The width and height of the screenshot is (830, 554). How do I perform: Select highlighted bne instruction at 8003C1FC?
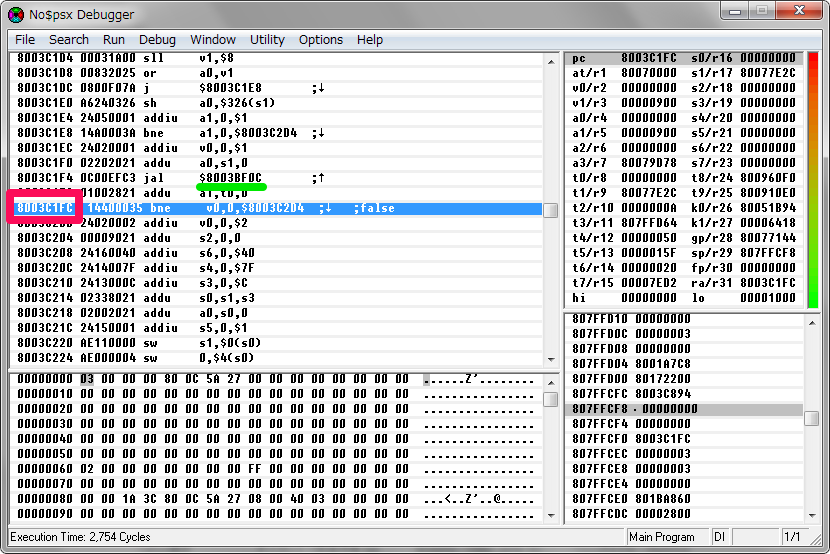click(x=276, y=208)
